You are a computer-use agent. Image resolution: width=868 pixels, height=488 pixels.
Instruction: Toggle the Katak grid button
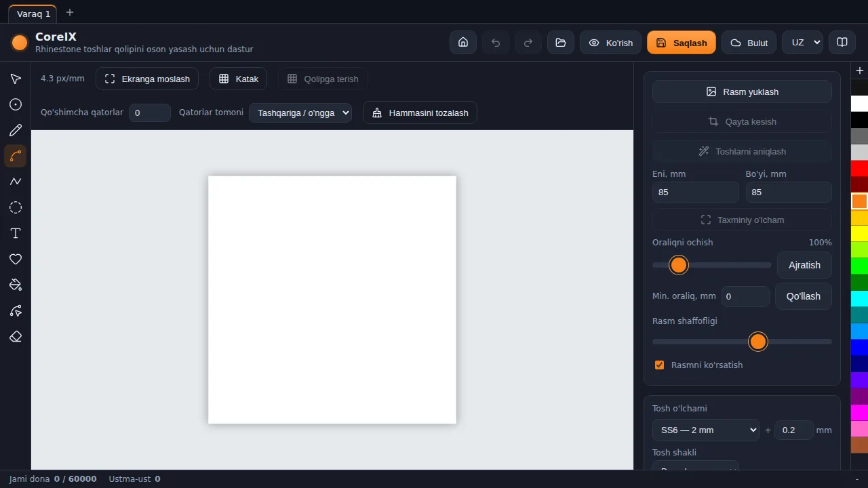(x=239, y=79)
